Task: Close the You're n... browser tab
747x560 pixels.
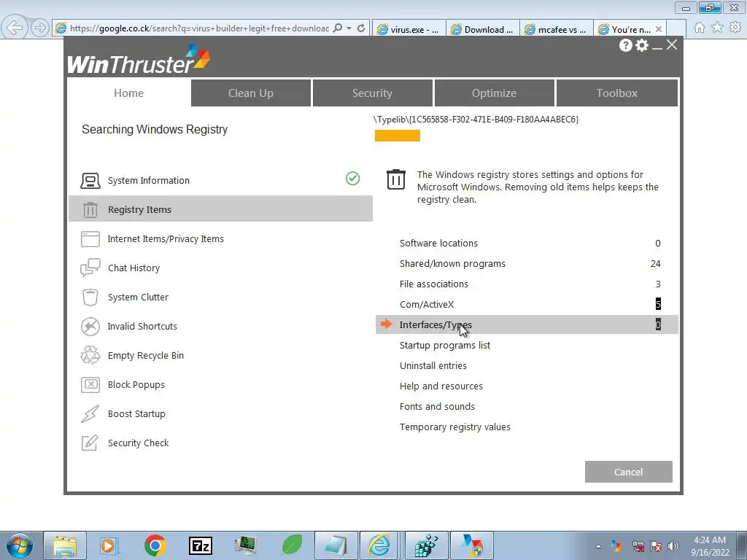Action: (x=659, y=29)
